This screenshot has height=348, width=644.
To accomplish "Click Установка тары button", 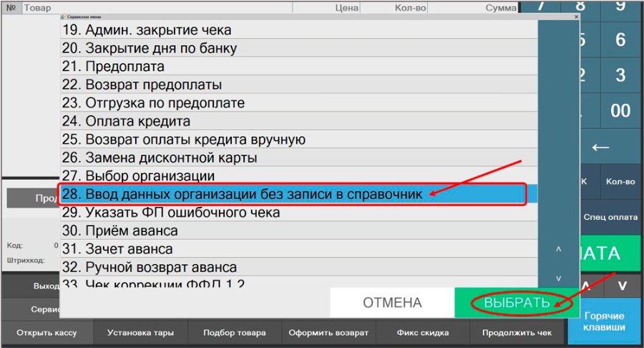I will tap(140, 333).
